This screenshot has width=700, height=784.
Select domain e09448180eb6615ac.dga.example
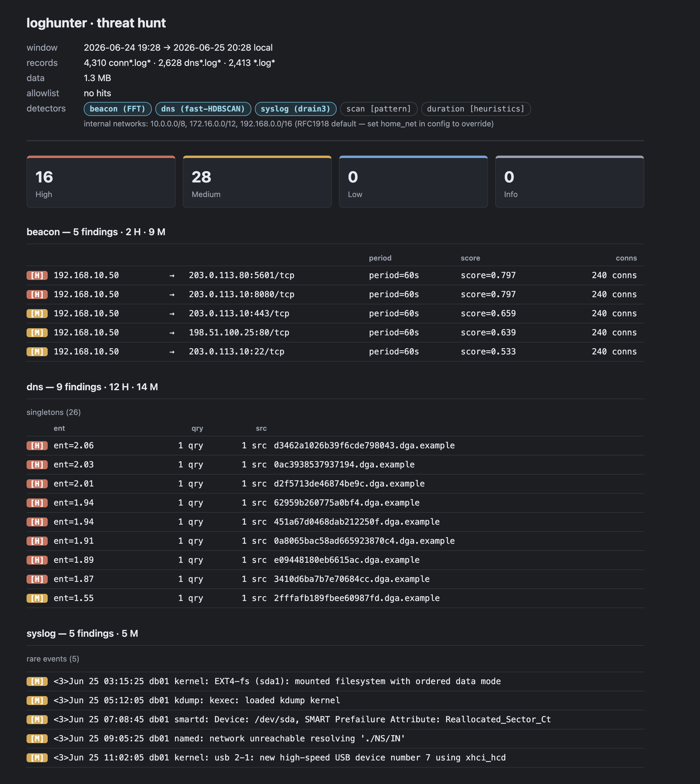[346, 560]
